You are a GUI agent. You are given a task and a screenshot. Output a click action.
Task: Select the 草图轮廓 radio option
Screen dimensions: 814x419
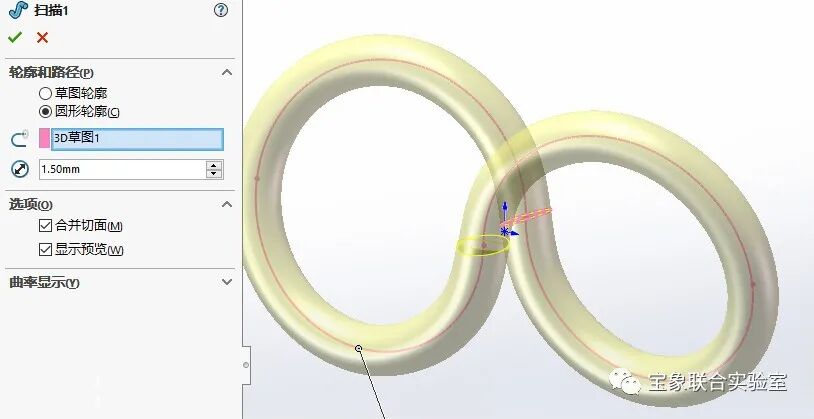(46, 93)
